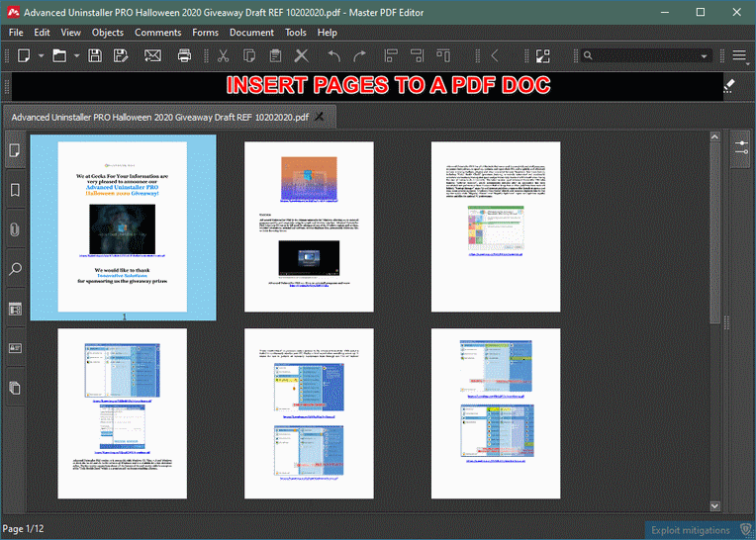Select page 1 thumbnail with Giveaway title
Viewport: 756px width, 540px height.
click(x=123, y=226)
